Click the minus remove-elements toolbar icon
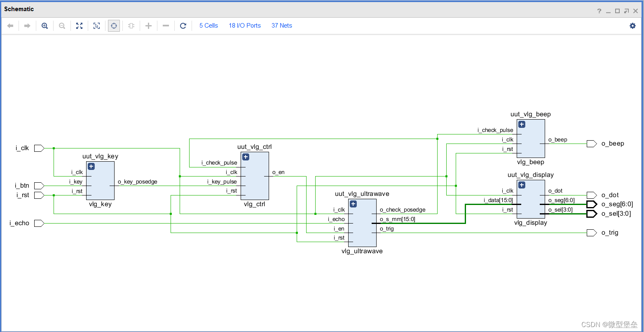 [x=166, y=26]
